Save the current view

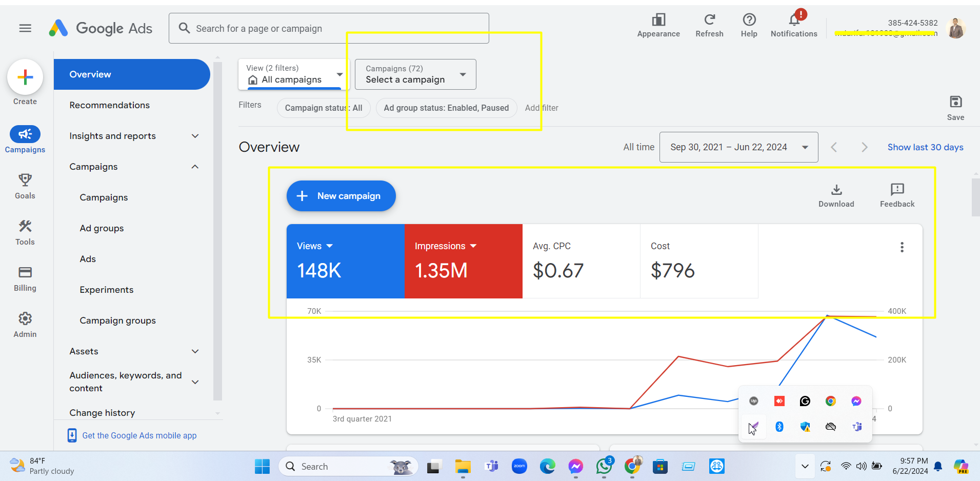click(955, 108)
